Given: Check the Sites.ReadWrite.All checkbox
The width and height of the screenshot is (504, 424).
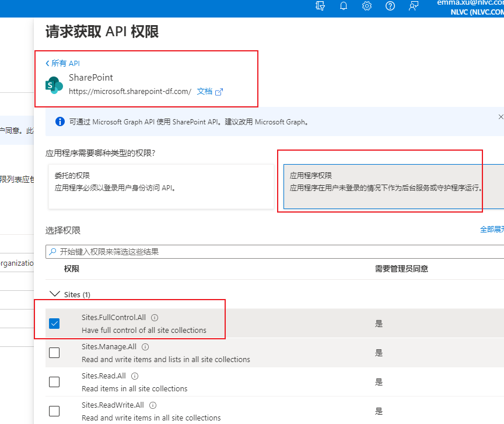Looking at the screenshot, I should click(x=54, y=411).
